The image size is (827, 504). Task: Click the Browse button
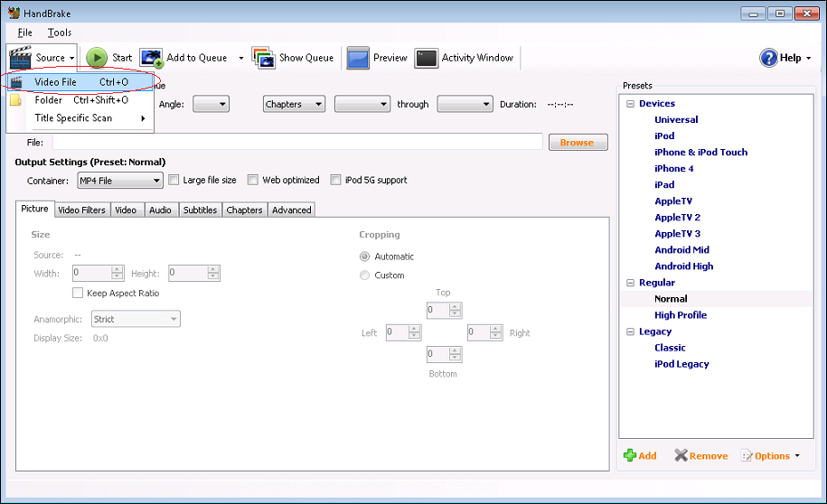[x=578, y=143]
